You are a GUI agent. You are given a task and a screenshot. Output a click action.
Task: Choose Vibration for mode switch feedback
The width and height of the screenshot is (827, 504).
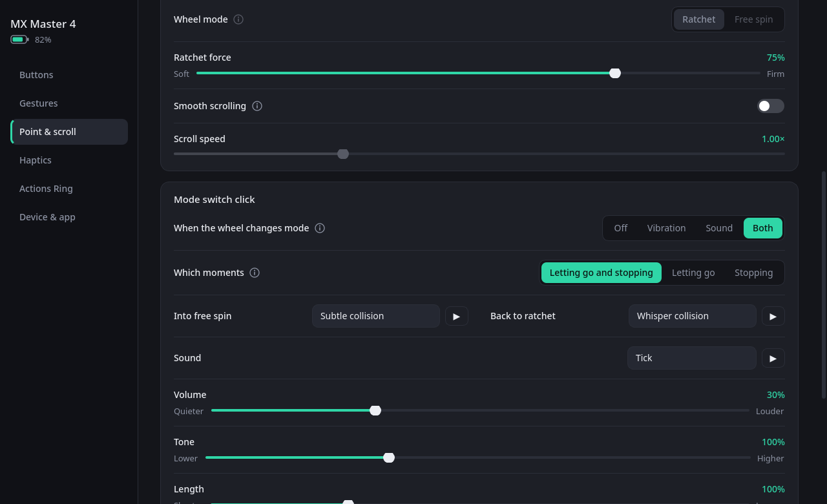(667, 228)
